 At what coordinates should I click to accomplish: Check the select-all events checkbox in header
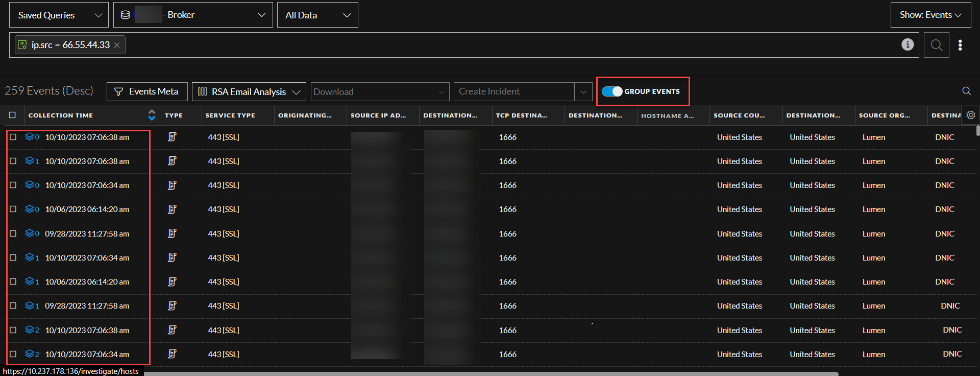click(13, 115)
